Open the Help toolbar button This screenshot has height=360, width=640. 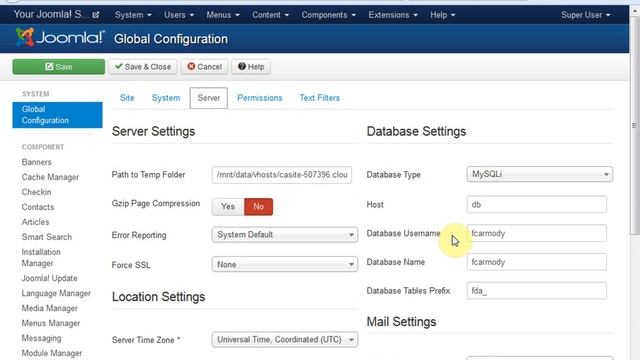tap(251, 67)
